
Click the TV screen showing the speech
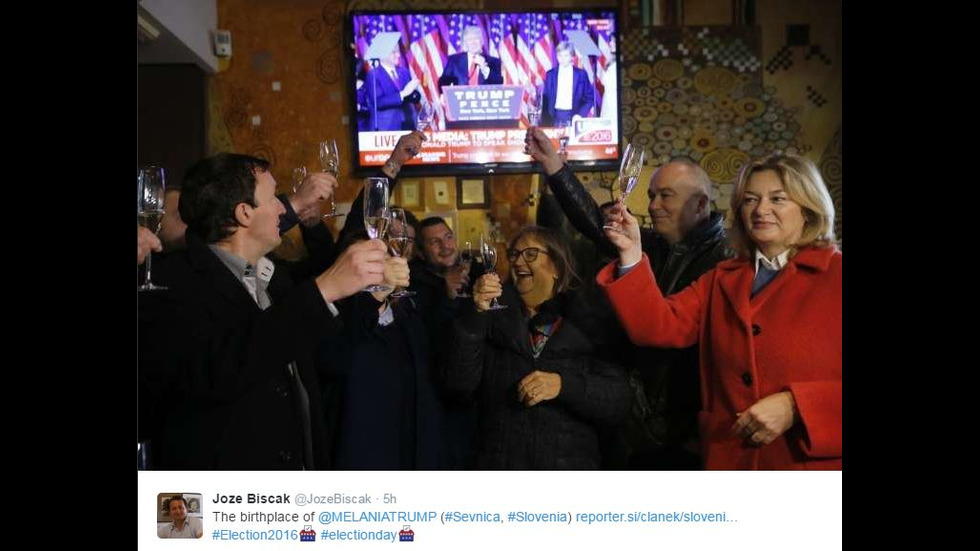tap(486, 91)
